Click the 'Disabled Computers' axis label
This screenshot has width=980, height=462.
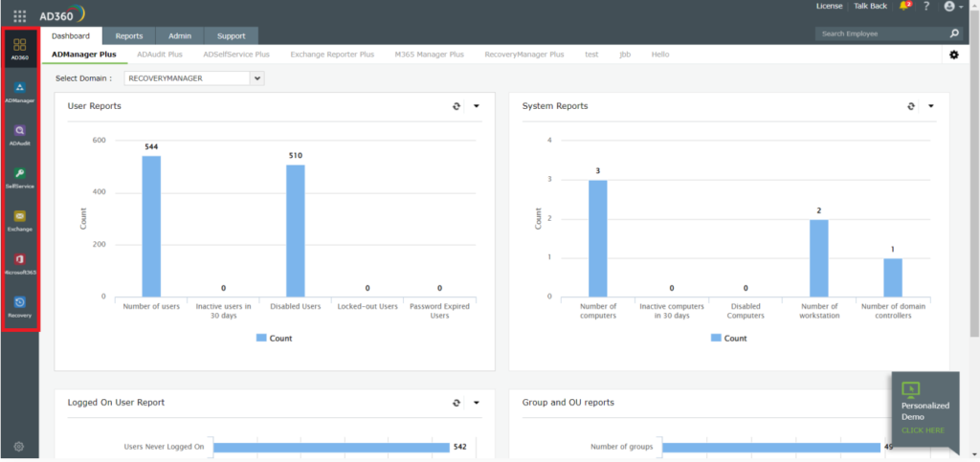(x=746, y=311)
